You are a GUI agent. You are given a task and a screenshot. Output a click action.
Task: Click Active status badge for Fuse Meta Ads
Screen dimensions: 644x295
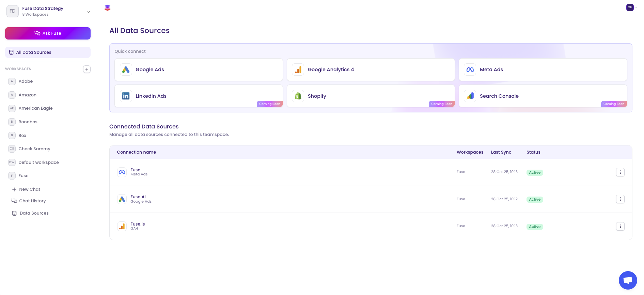coord(535,173)
